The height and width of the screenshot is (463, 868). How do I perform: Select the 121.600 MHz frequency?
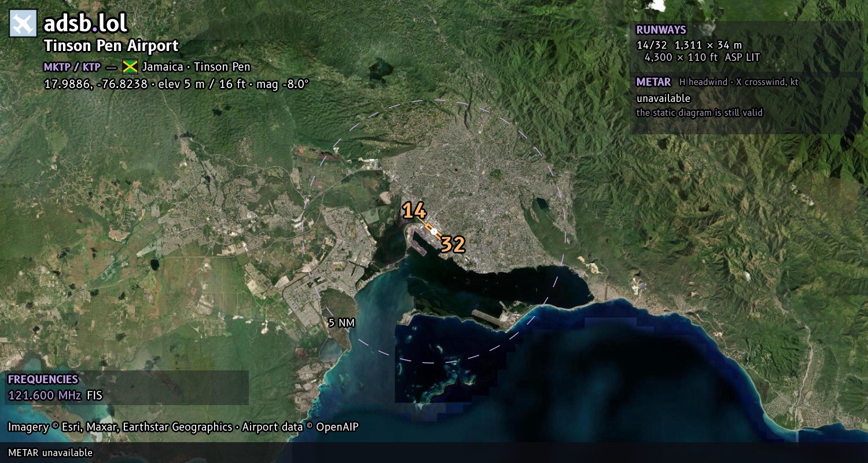(45, 396)
